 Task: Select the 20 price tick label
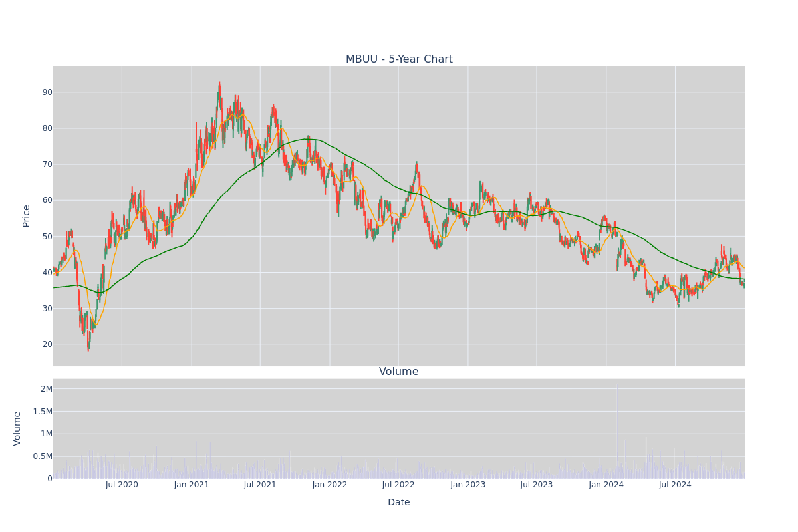(x=47, y=344)
